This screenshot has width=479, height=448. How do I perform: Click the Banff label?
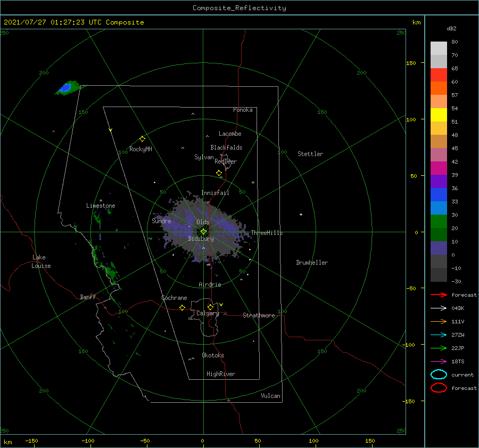coord(88,297)
